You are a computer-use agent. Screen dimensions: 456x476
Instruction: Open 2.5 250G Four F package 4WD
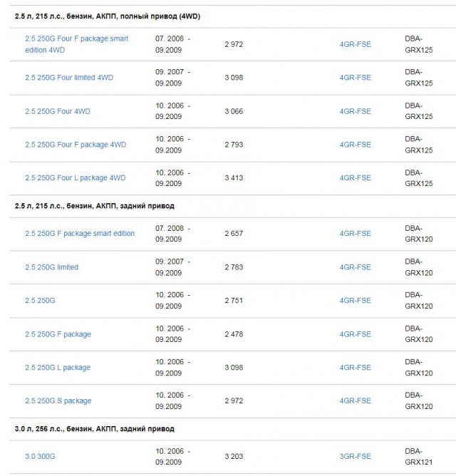[76, 145]
